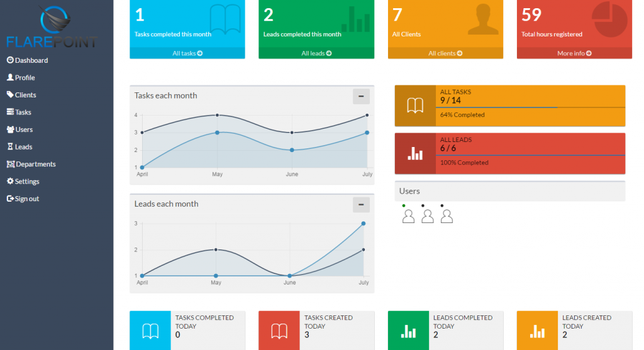Click the Flarepoint logo
644x350 pixels.
coord(52,27)
